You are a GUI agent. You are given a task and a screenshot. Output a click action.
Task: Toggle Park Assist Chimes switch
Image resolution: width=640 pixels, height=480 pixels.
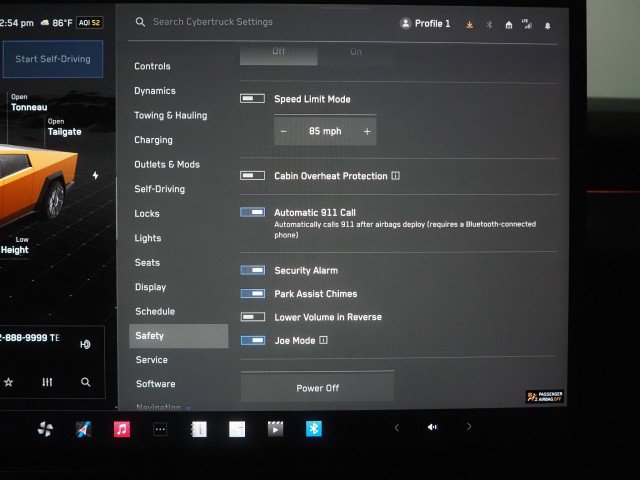[253, 293]
